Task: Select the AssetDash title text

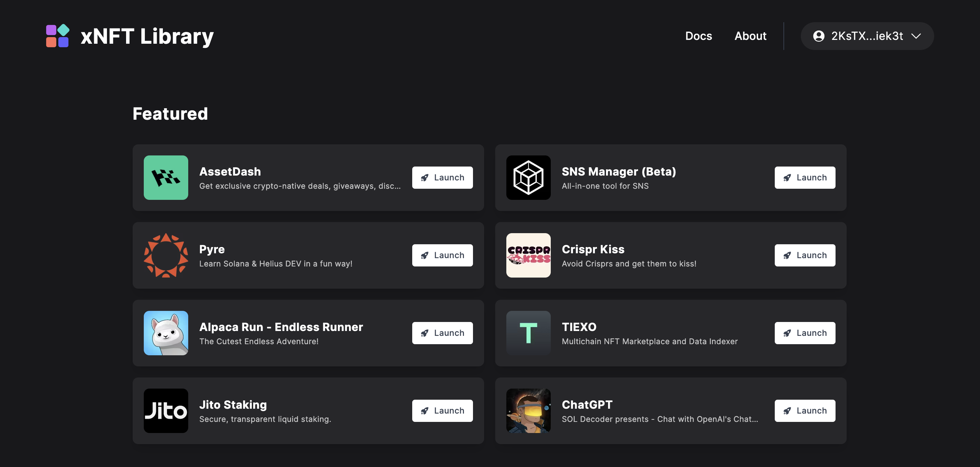Action: pos(230,171)
